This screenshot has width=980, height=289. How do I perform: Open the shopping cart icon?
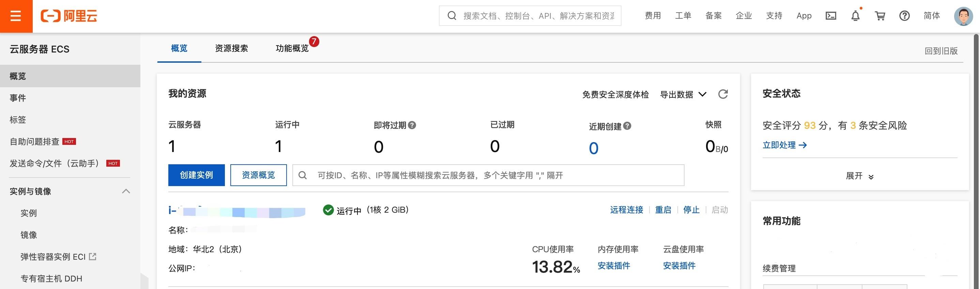(880, 16)
